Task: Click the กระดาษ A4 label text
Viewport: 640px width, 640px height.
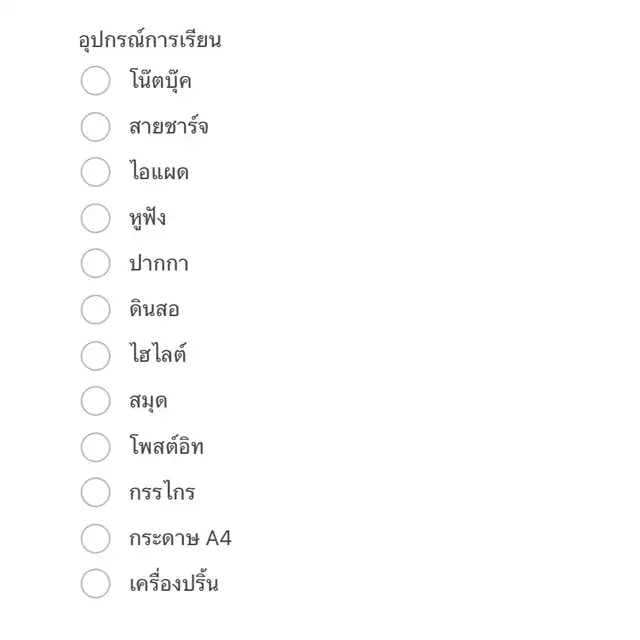Action: tap(180, 538)
